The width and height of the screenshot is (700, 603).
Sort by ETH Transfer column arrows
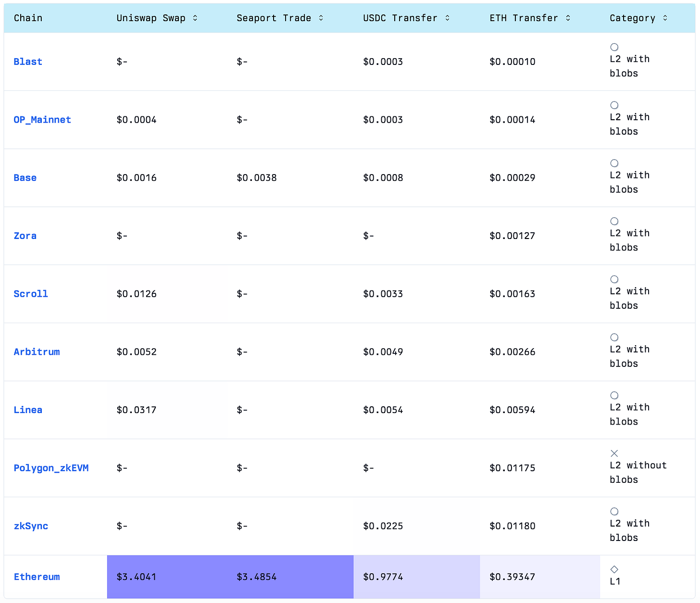click(x=568, y=18)
